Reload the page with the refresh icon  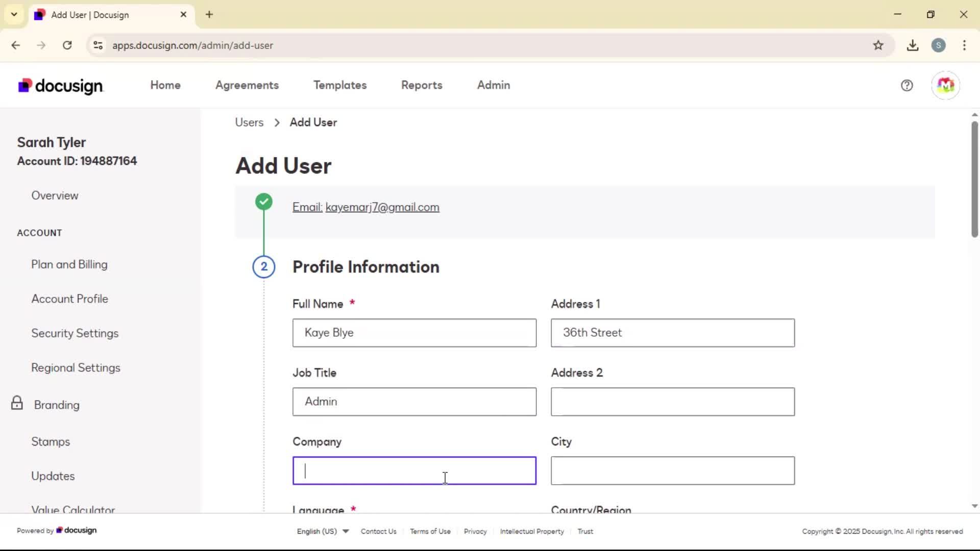[x=67, y=45]
